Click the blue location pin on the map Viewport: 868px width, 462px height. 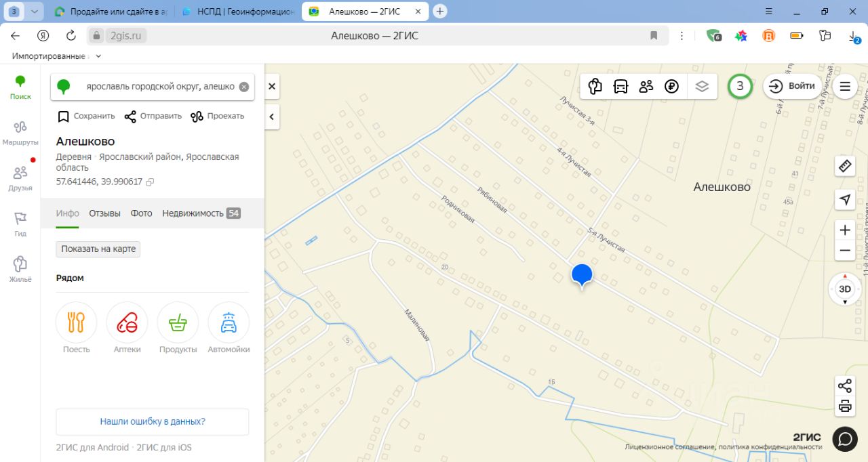(582, 276)
